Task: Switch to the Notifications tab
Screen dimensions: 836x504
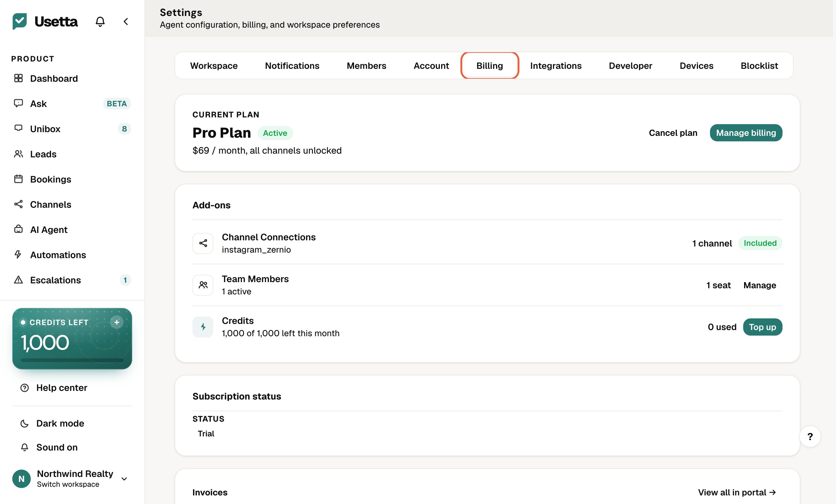Action: (292, 65)
